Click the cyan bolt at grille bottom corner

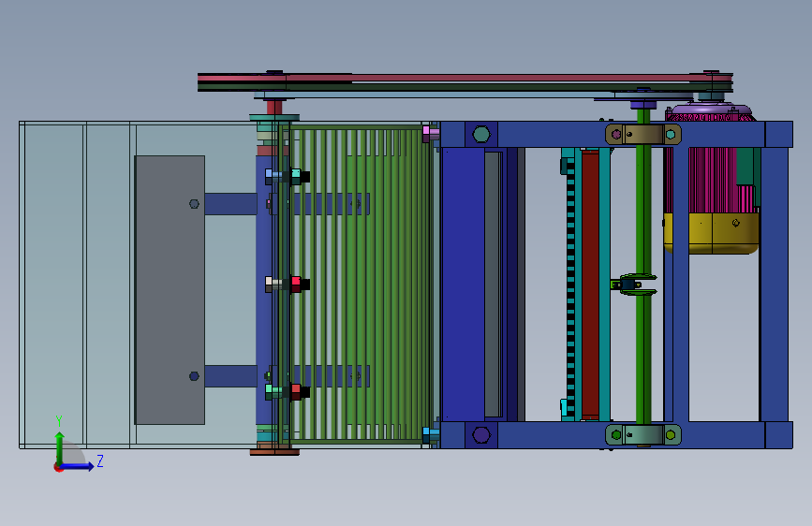click(431, 435)
